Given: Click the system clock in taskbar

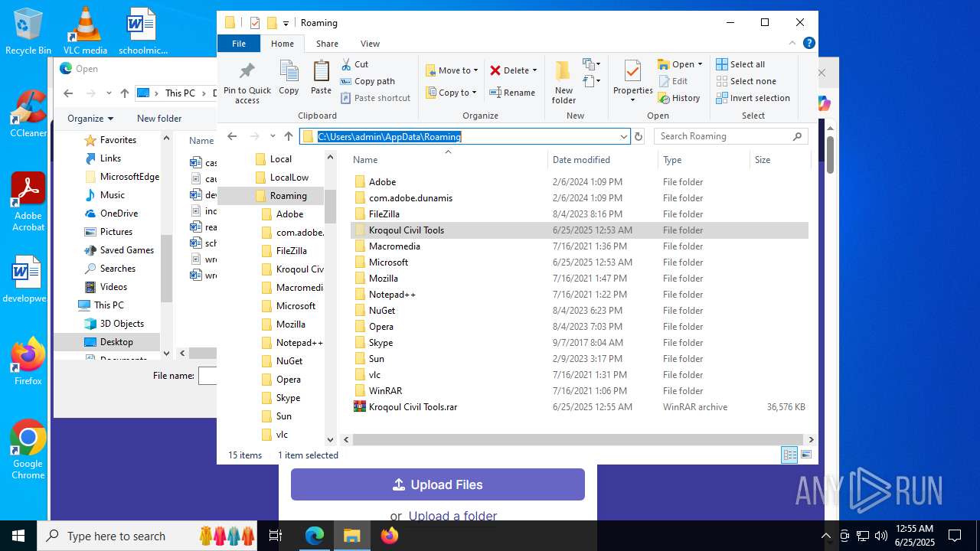Looking at the screenshot, I should 914,536.
